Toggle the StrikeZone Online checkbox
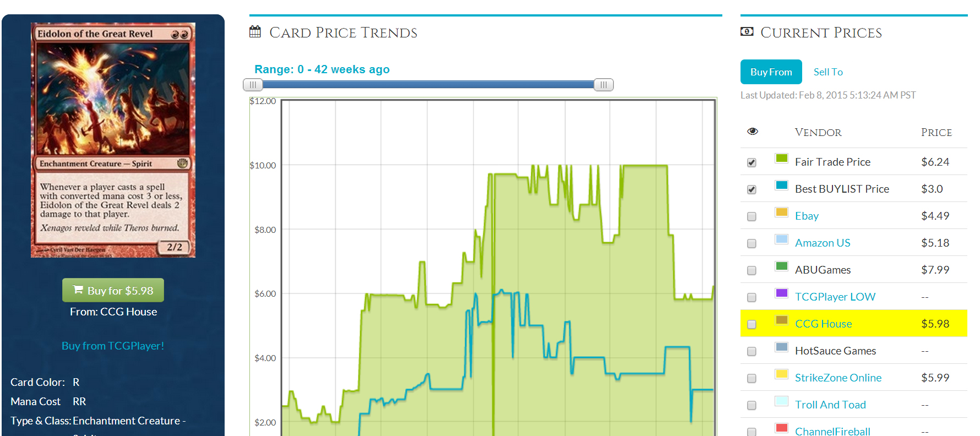Screen dimensions: 980x436 (752, 378)
